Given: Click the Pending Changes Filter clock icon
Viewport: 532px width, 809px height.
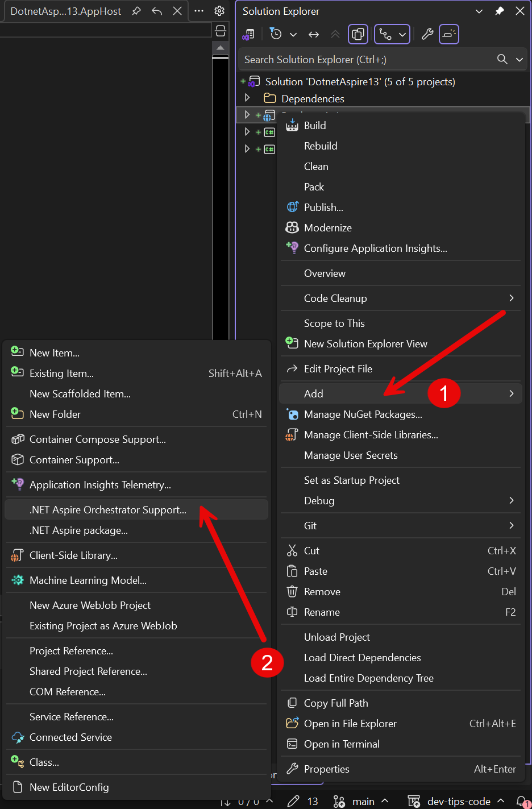Looking at the screenshot, I should [x=276, y=35].
